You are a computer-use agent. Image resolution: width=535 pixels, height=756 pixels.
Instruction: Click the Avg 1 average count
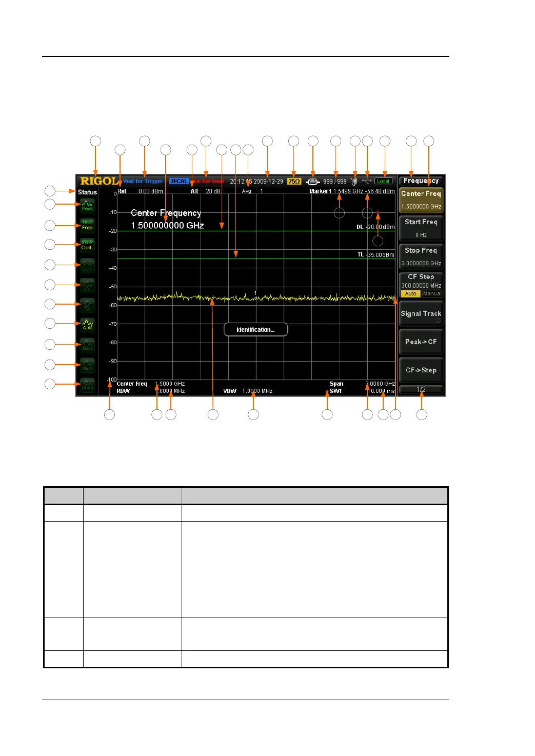[252, 191]
